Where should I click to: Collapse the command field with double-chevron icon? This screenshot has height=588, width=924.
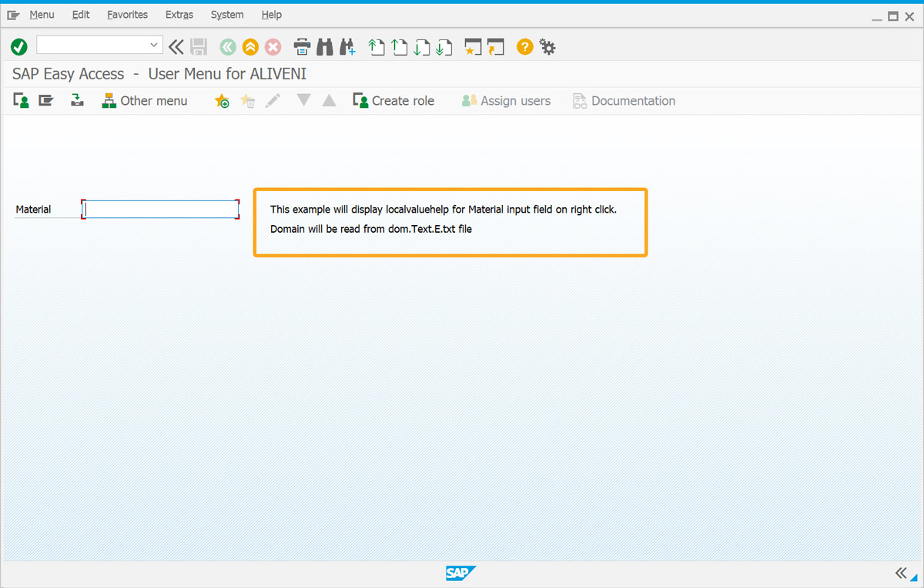176,47
